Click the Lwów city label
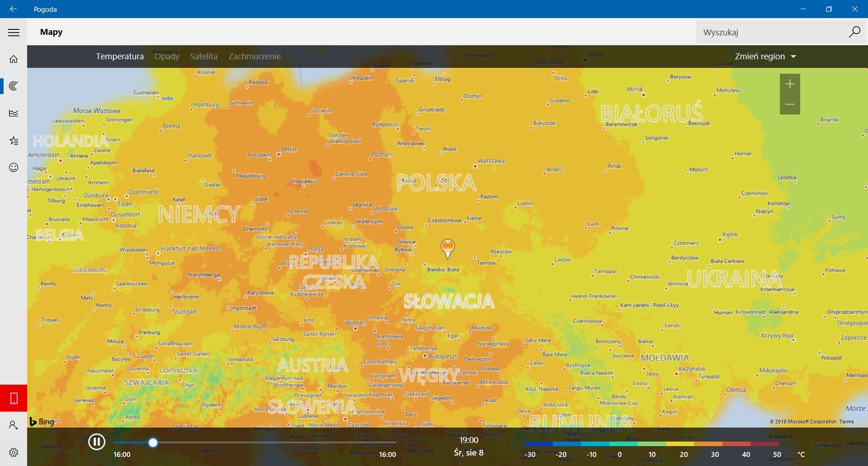Screen dimensions: 868x466 pos(563,260)
